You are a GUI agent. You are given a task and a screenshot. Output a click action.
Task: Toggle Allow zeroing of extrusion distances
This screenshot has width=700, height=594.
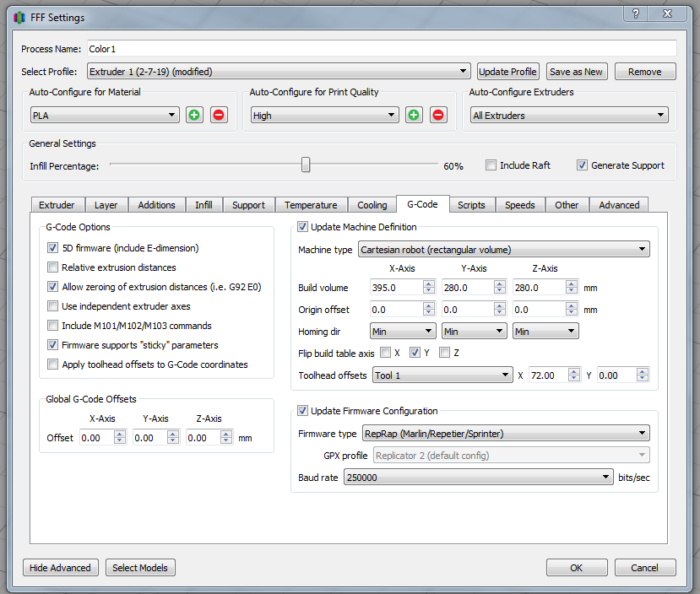52,286
